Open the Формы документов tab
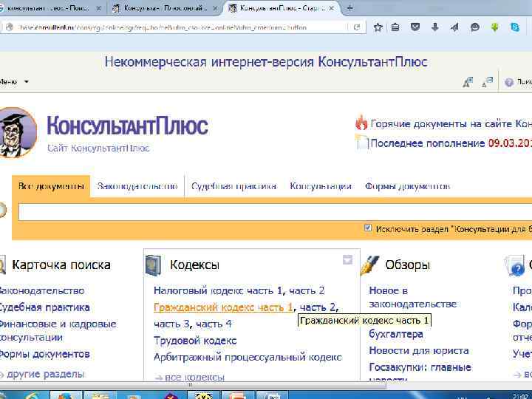The width and height of the screenshot is (532, 399). (x=407, y=186)
